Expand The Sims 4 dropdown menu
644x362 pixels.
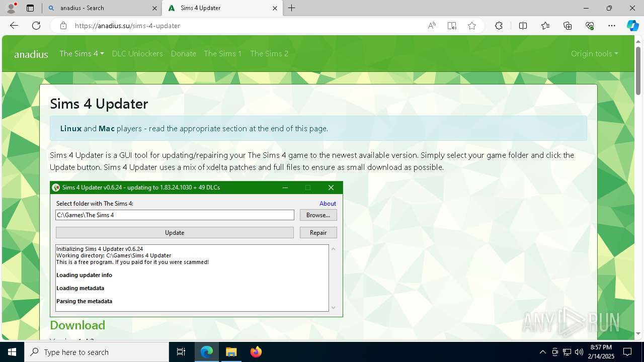pos(82,53)
